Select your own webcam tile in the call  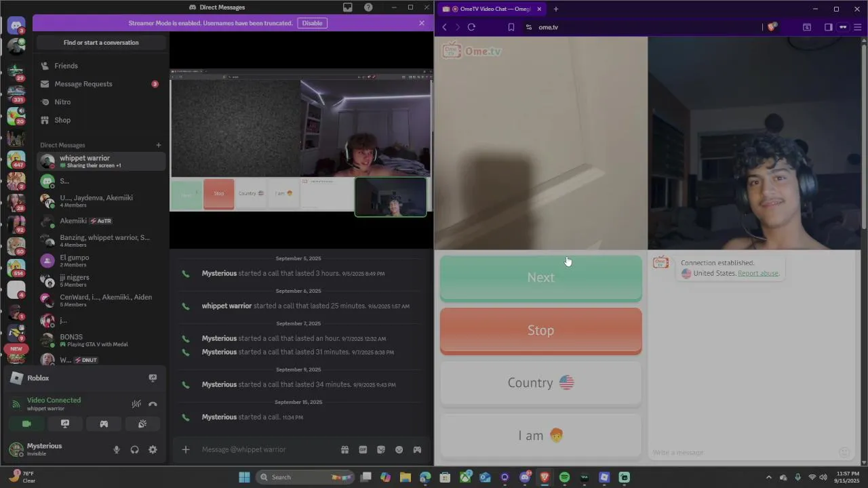click(x=391, y=197)
